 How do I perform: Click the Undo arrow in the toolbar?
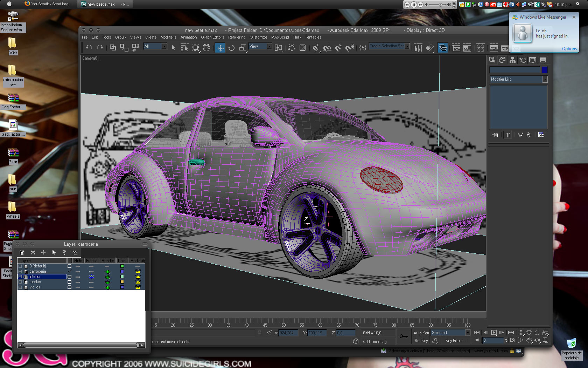[89, 47]
